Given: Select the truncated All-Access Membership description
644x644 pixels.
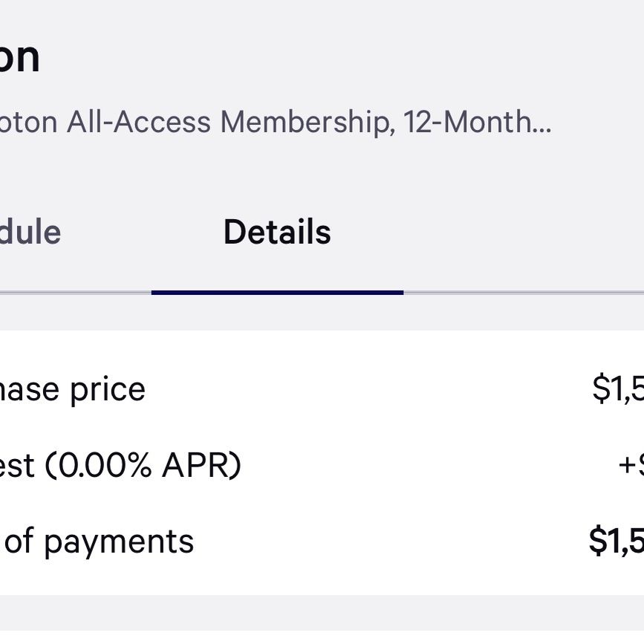Looking at the screenshot, I should click(x=275, y=122).
